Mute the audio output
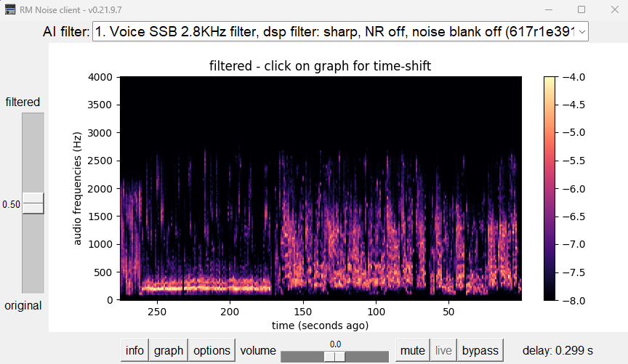Viewport: 628px width, 364px height. click(413, 350)
